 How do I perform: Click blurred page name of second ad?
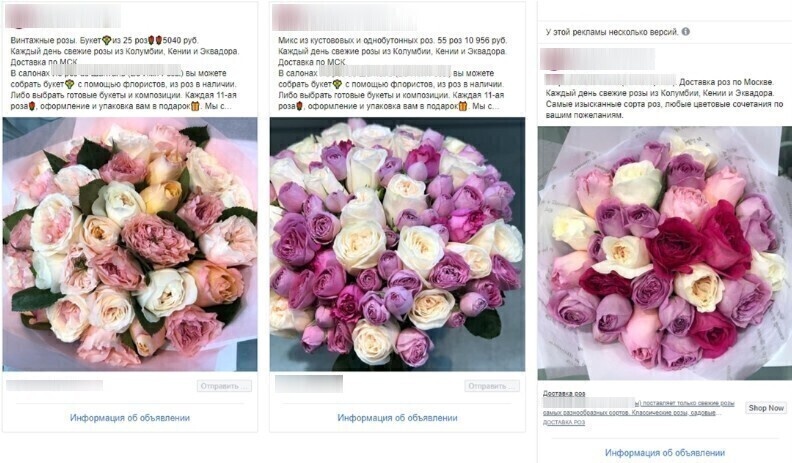(343, 16)
